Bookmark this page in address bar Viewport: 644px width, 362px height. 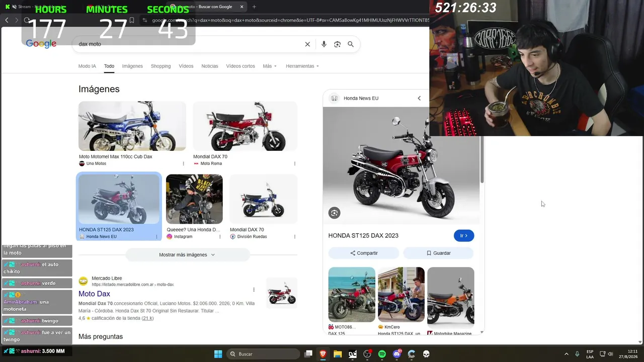(x=131, y=20)
